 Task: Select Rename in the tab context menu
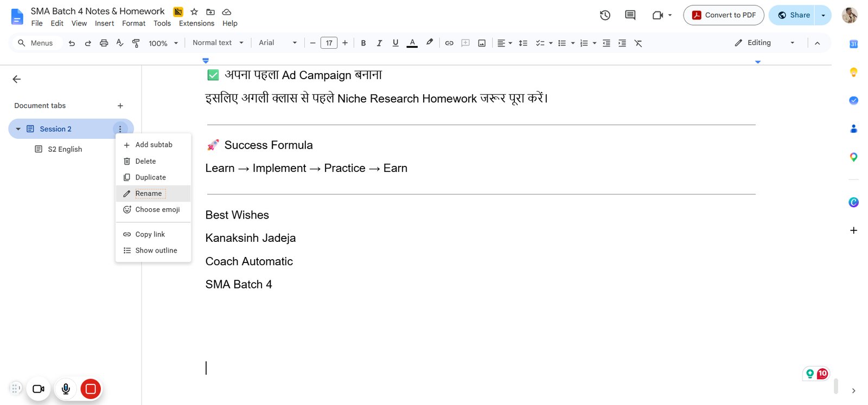[154, 194]
